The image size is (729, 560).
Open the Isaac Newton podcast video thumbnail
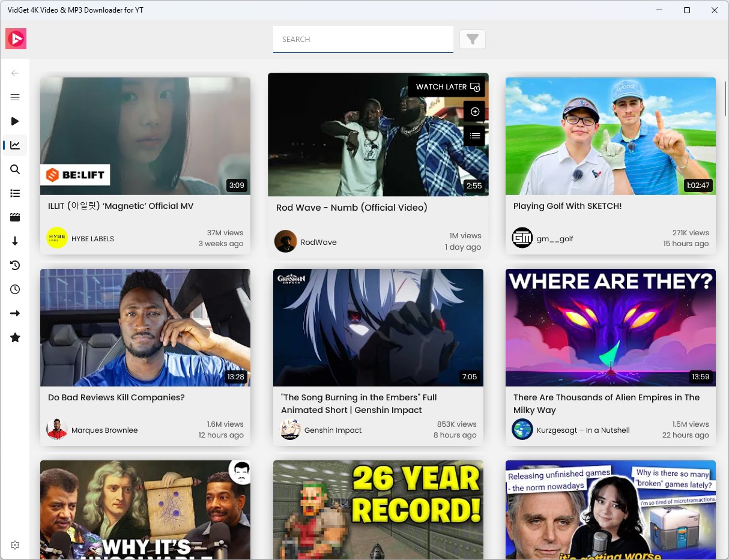[x=145, y=510]
